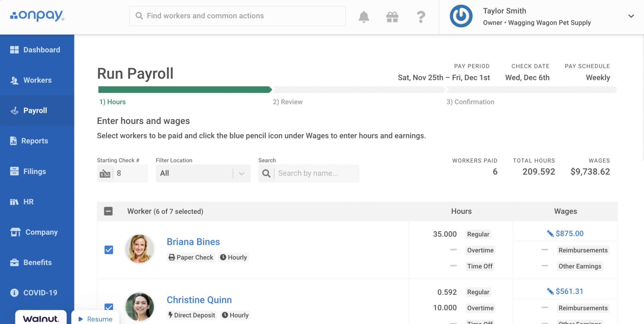Click the gift icon in the top bar
The height and width of the screenshot is (324, 644).
[x=392, y=16]
